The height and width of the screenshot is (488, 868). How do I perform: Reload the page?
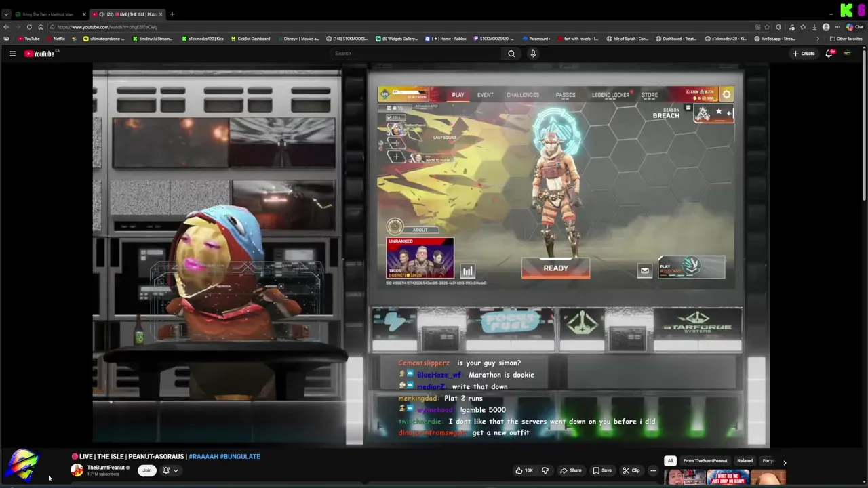(x=29, y=27)
